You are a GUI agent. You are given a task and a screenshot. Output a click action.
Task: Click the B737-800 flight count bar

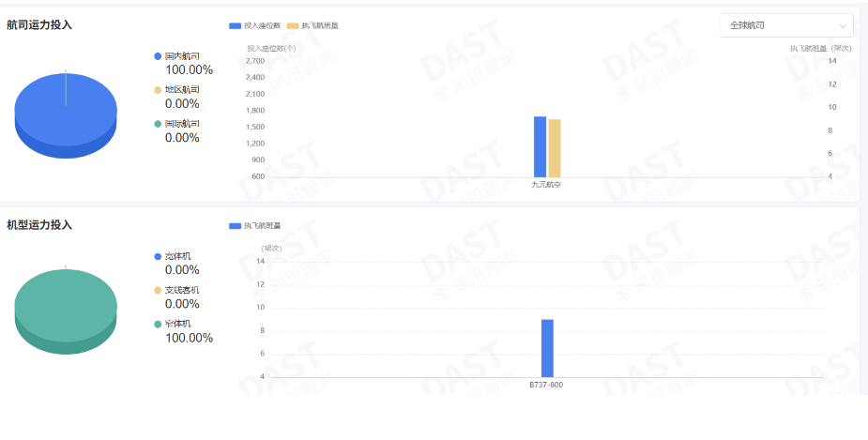547,348
